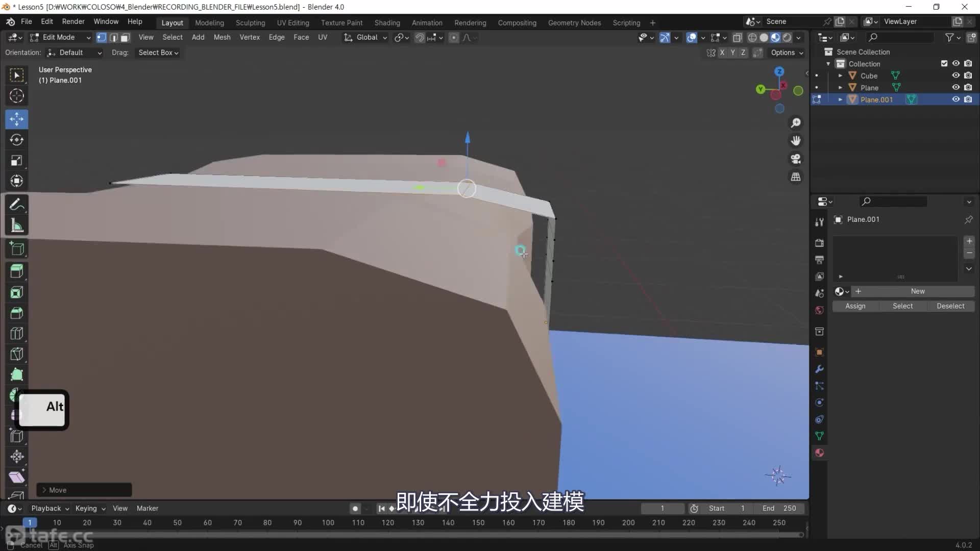
Task: Activate the Annotate tool
Action: [x=17, y=204]
